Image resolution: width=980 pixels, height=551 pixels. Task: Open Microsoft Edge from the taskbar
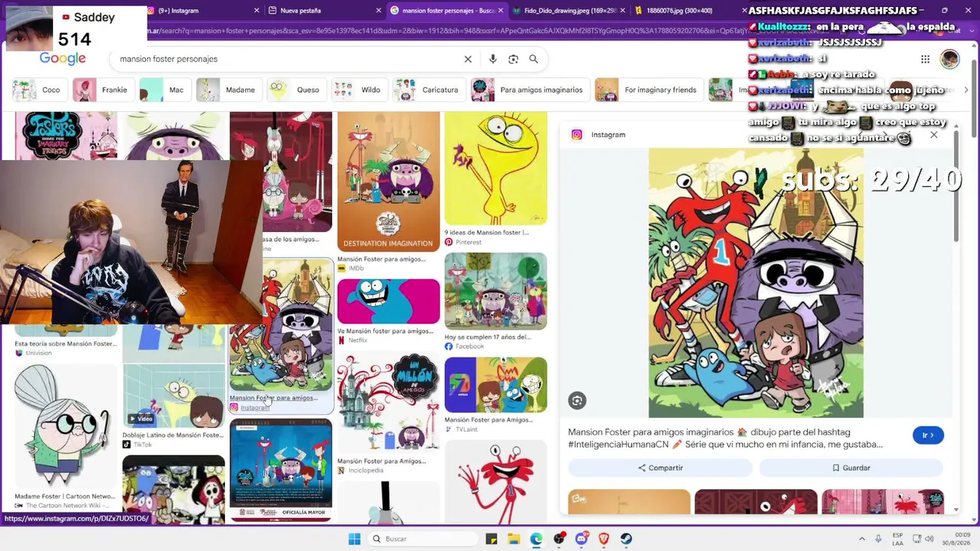pos(536,539)
